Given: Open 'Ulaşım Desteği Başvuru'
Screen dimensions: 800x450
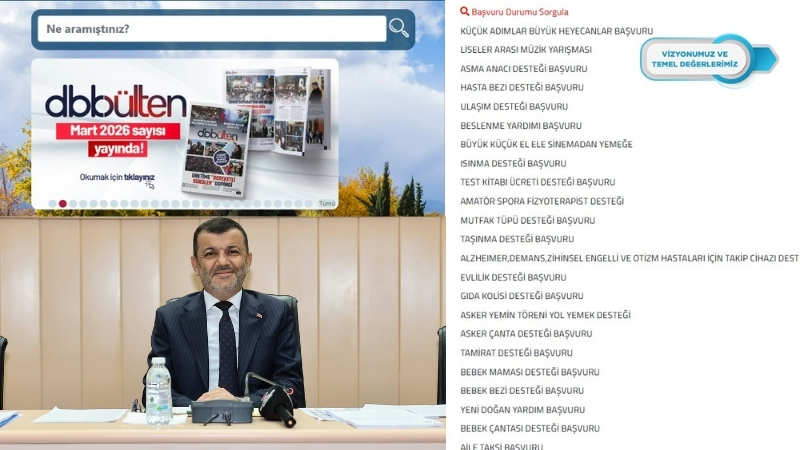Looking at the screenshot, I should pos(514,107).
